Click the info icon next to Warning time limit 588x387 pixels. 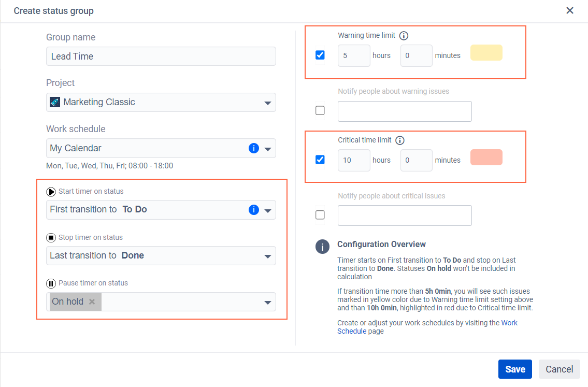[x=404, y=36]
